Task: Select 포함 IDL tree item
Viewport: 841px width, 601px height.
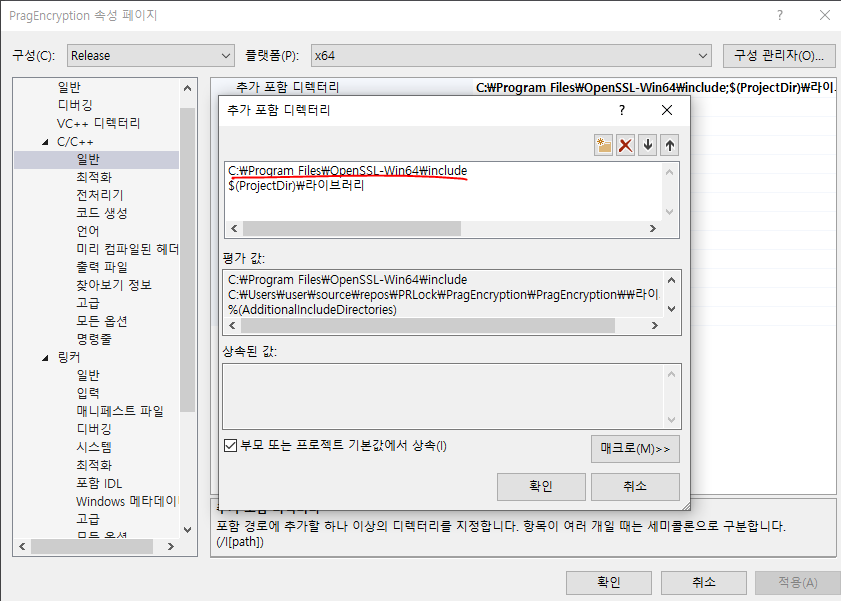Action: pyautogui.click(x=99, y=483)
